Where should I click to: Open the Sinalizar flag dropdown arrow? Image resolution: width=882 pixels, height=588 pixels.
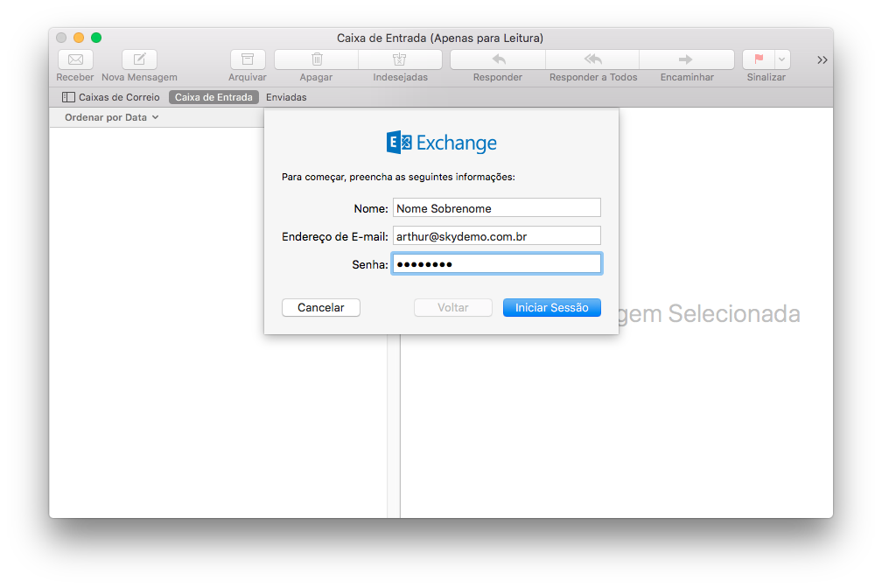pos(781,59)
